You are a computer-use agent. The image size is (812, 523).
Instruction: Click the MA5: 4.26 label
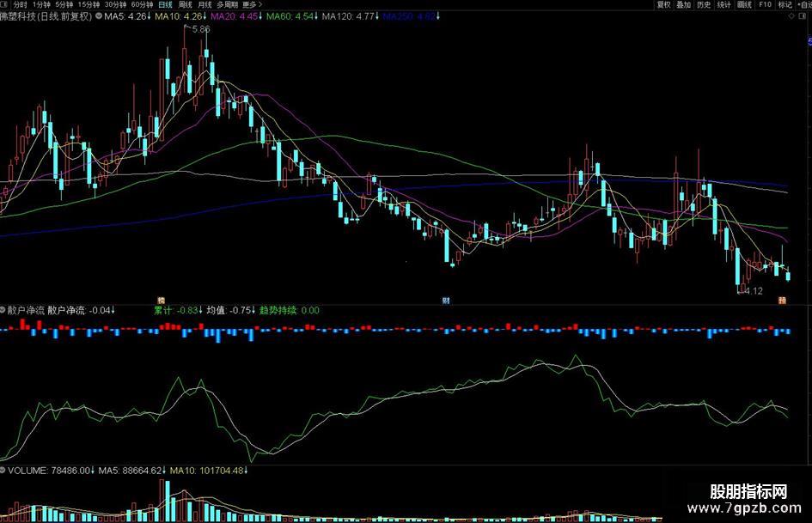(127, 16)
